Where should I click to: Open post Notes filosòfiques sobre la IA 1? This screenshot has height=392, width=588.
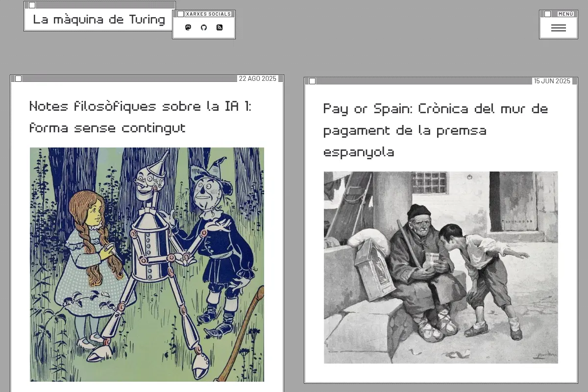[140, 117]
